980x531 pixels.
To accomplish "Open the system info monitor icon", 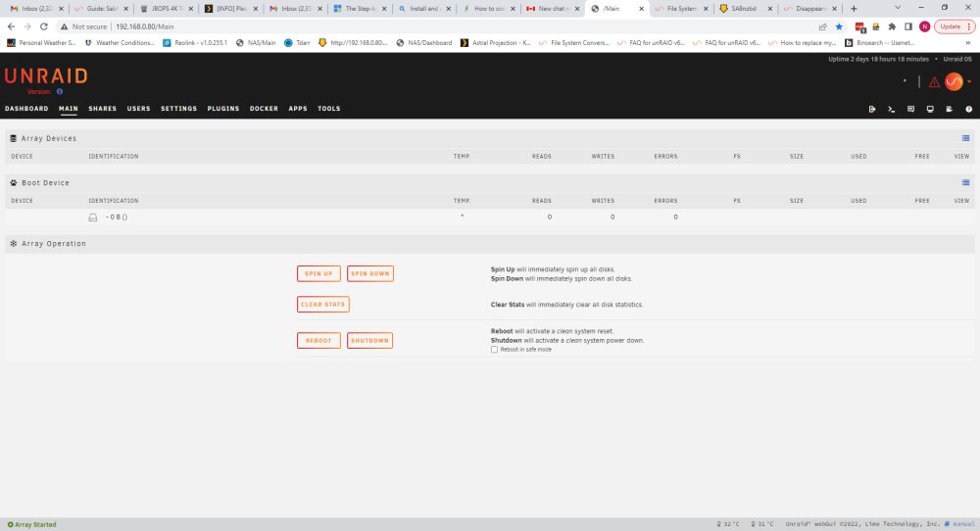I will coord(930,109).
